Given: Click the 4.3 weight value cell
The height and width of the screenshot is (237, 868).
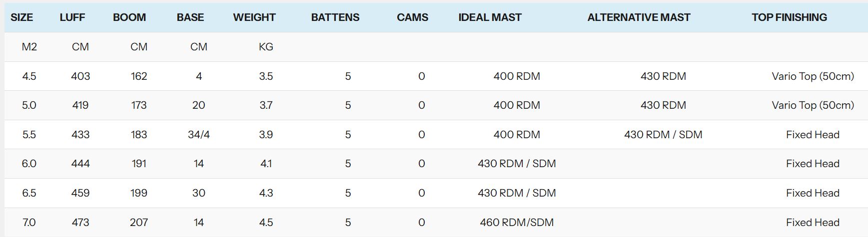Looking at the screenshot, I should coord(266,193).
